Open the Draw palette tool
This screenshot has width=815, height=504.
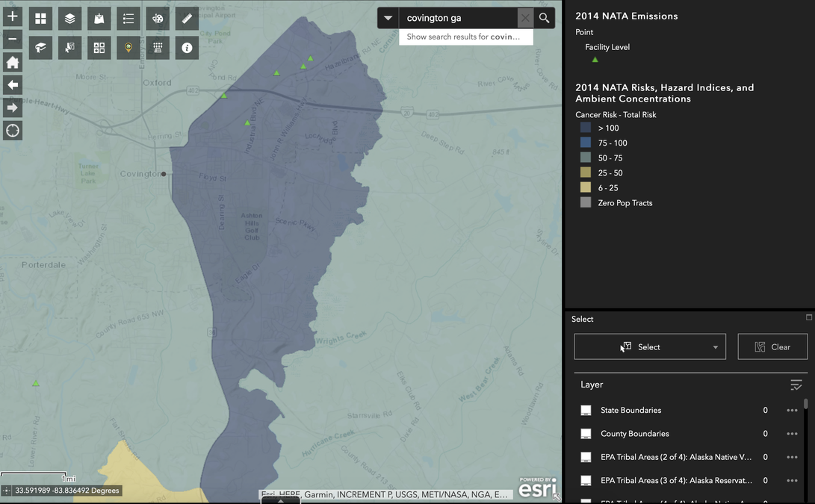(158, 19)
